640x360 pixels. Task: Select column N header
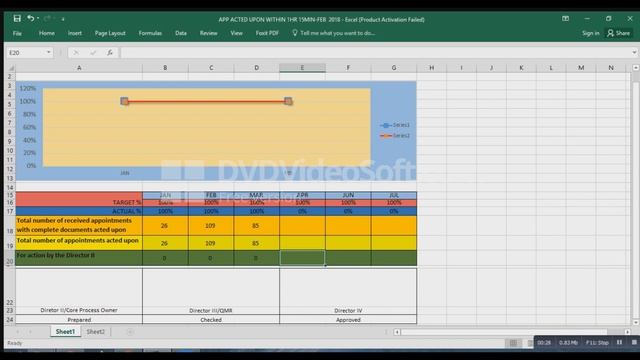pos(611,68)
